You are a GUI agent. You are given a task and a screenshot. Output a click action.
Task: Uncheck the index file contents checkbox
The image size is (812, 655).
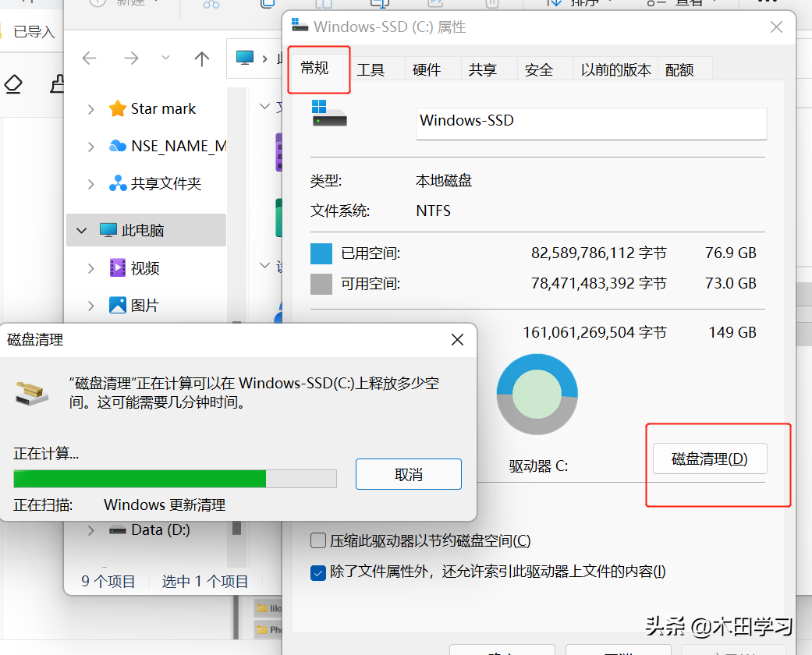[x=318, y=572]
